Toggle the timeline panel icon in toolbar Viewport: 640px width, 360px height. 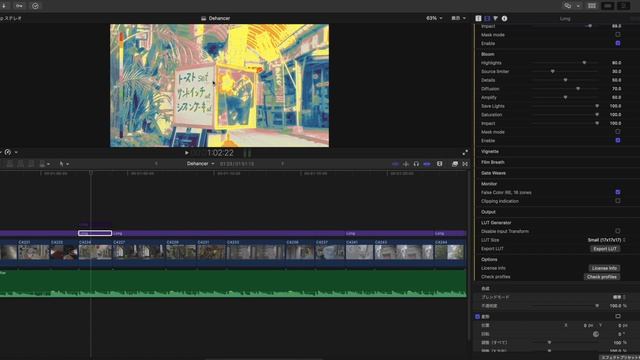(608, 6)
